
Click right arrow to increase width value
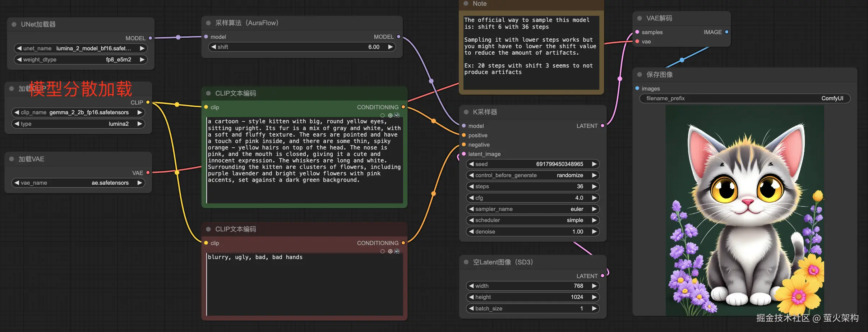pos(594,286)
